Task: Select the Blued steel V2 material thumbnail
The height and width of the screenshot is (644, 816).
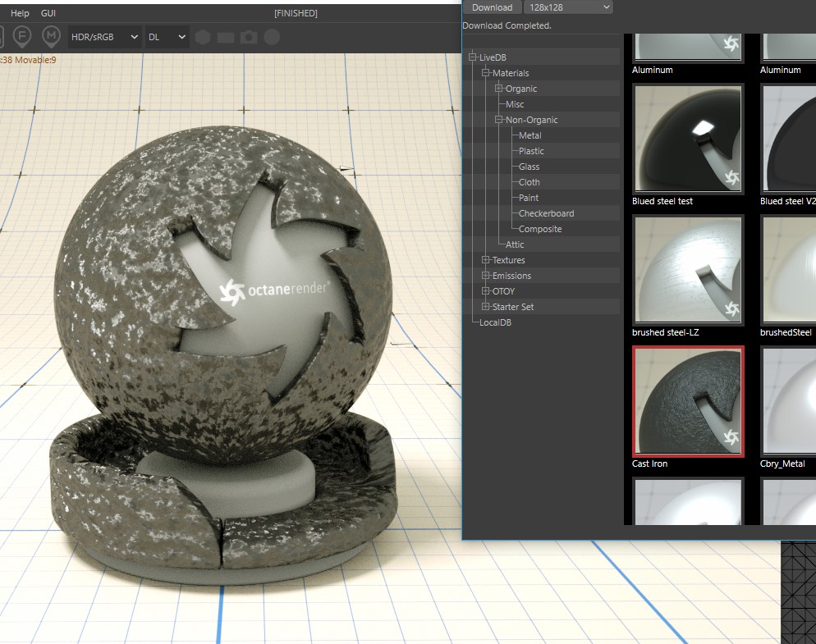Action: click(x=788, y=139)
